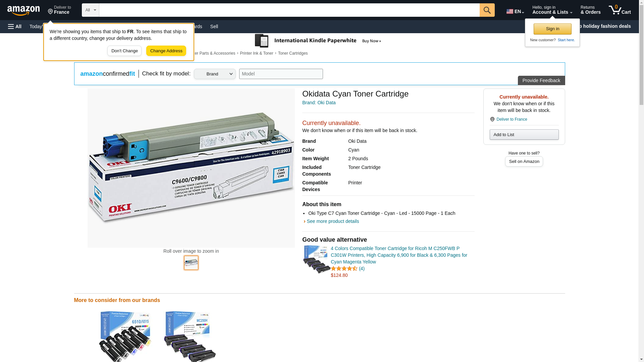Open the All hamburger menu
This screenshot has width=644, height=362.
click(x=15, y=26)
